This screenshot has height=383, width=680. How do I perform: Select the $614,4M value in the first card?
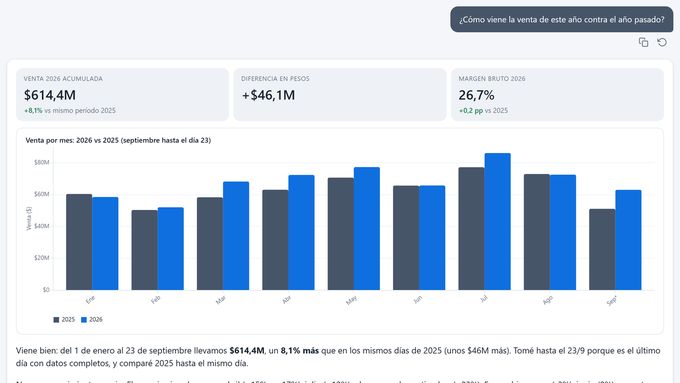(x=50, y=95)
